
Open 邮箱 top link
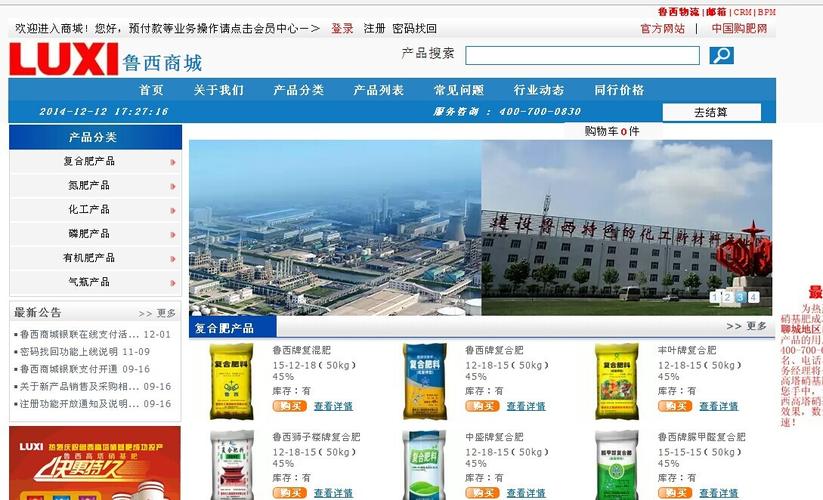click(x=716, y=12)
